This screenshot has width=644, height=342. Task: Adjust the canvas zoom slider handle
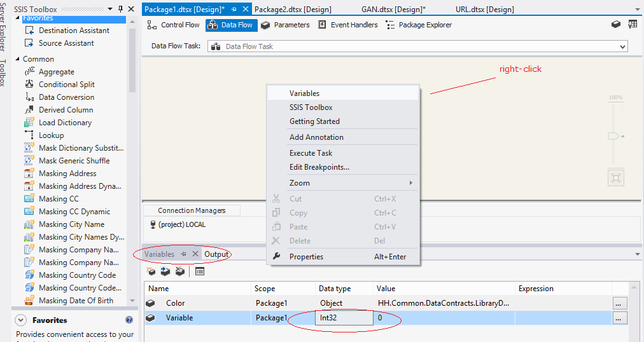coord(614,136)
